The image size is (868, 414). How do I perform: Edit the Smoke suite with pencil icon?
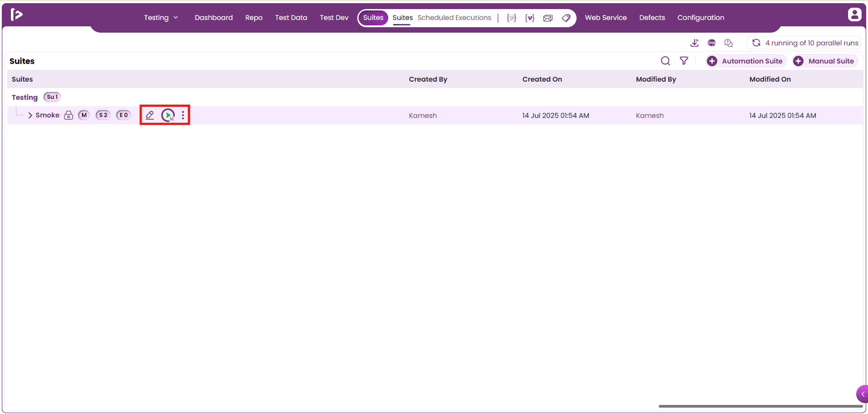pos(150,115)
